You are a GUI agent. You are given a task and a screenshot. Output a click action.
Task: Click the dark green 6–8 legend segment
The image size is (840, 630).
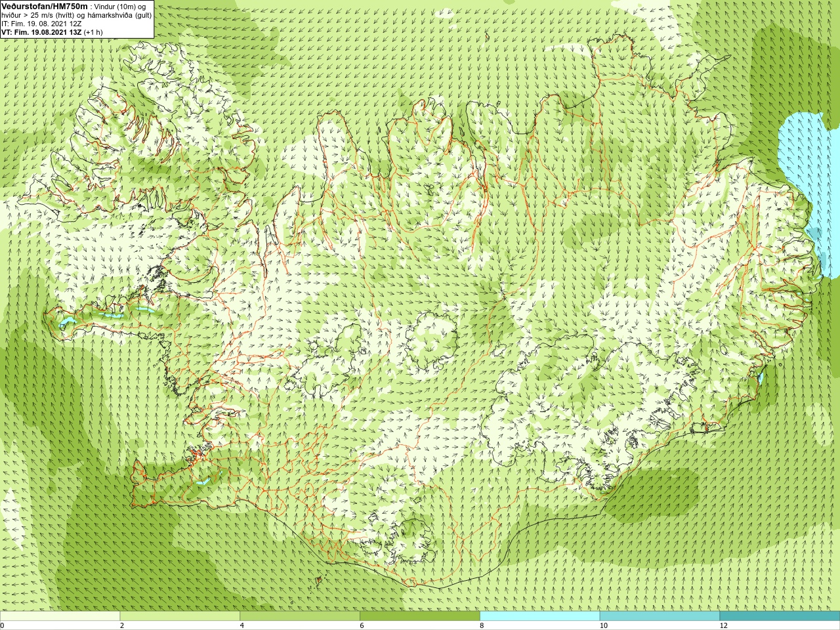[x=420, y=616]
